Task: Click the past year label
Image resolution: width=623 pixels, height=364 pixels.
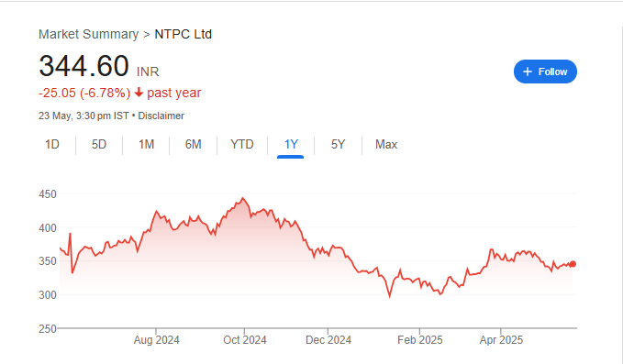Action: pyautogui.click(x=174, y=93)
